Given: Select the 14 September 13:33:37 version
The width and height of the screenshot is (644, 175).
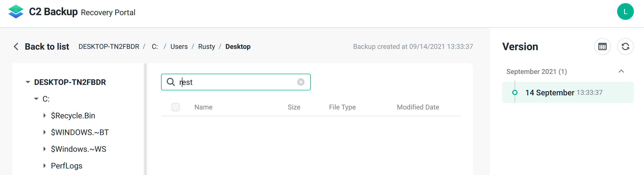Looking at the screenshot, I should coord(568,92).
